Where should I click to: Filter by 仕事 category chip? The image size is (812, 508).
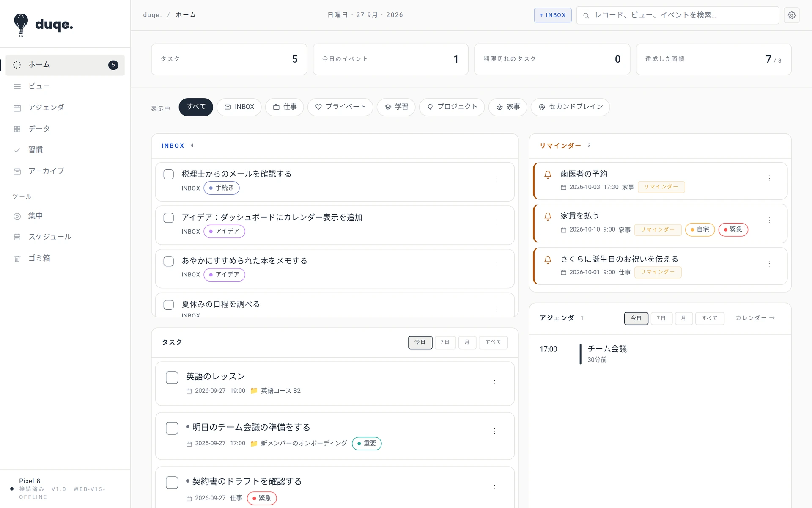coord(284,107)
